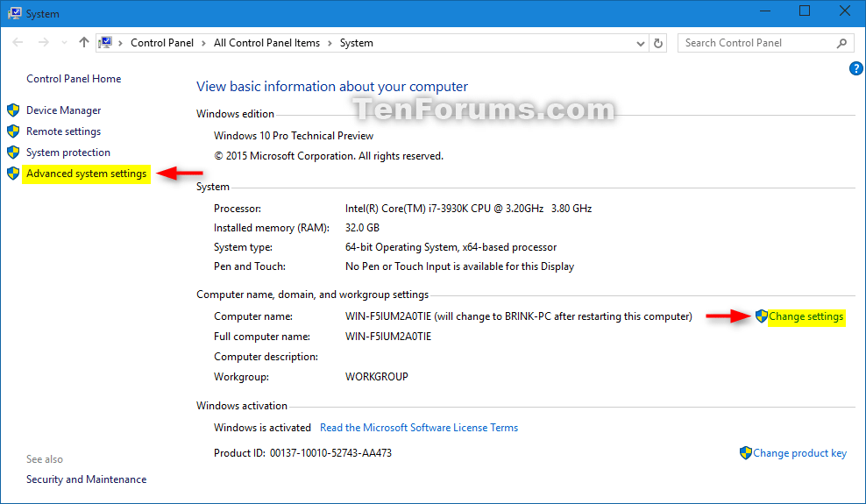Minimize the System window

765,11
